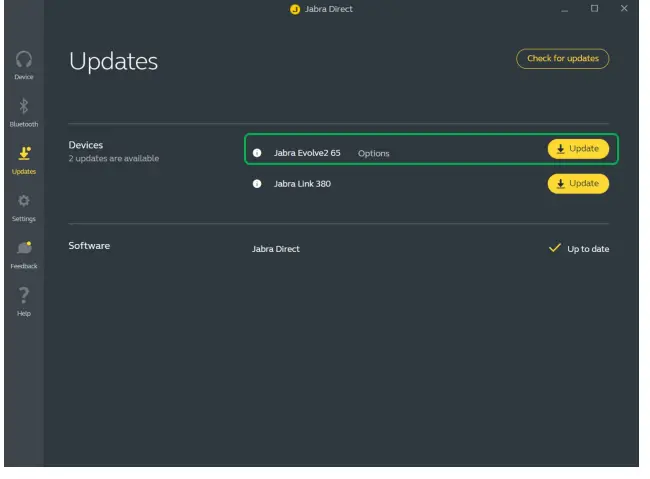This screenshot has height=479, width=650.
Task: Show info for Jabra Link 380
Action: pyautogui.click(x=257, y=184)
